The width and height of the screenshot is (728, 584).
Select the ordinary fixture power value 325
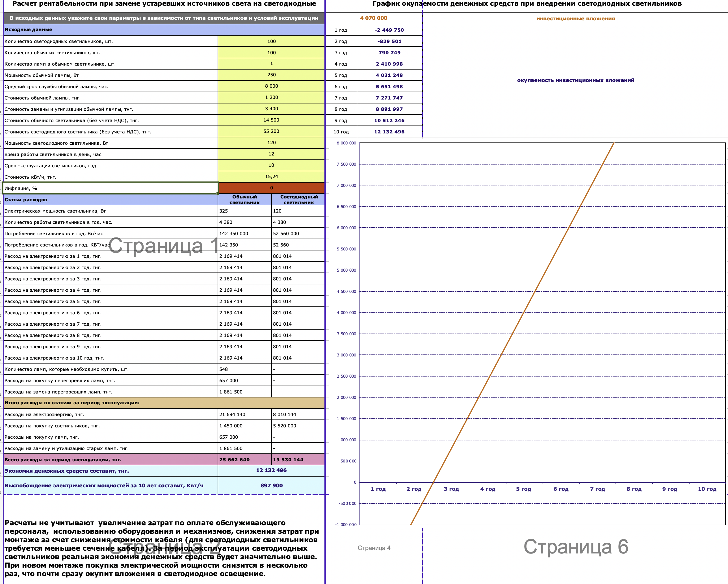244,211
